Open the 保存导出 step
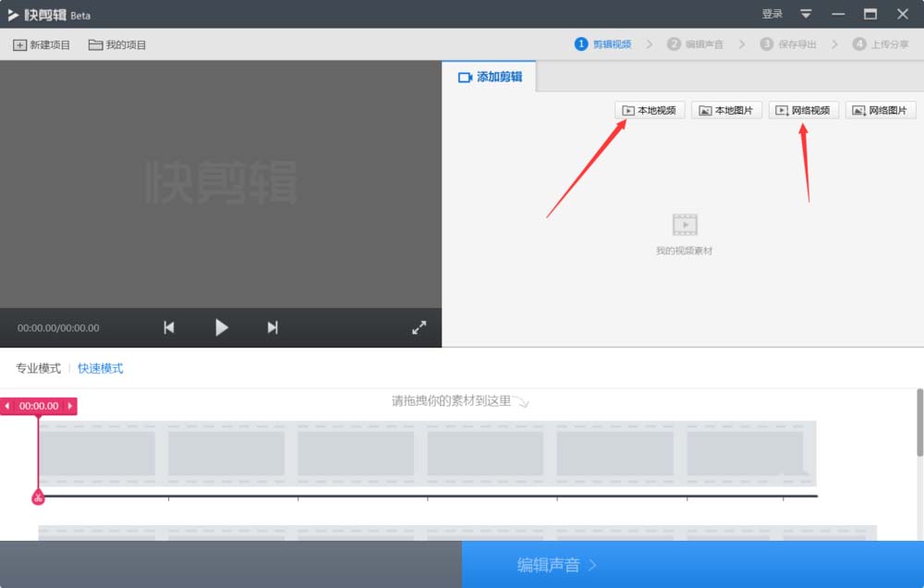The width and height of the screenshot is (924, 588). 790,43
